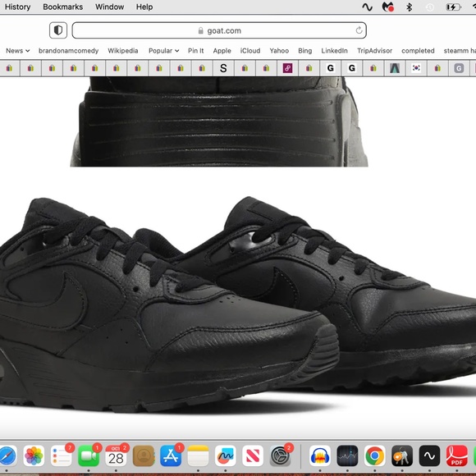Image resolution: width=476 pixels, height=476 pixels.
Task: Open Freeform from the Dock
Action: coord(225,455)
